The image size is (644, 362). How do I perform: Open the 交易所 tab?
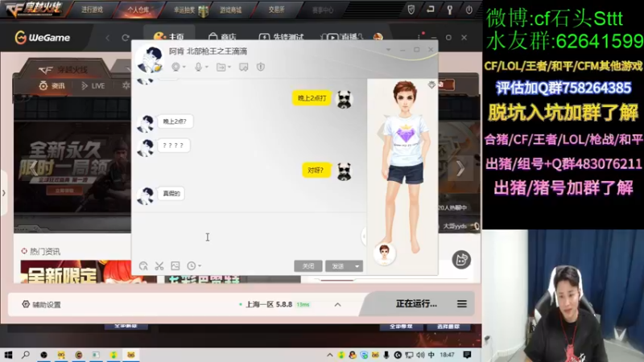276,10
